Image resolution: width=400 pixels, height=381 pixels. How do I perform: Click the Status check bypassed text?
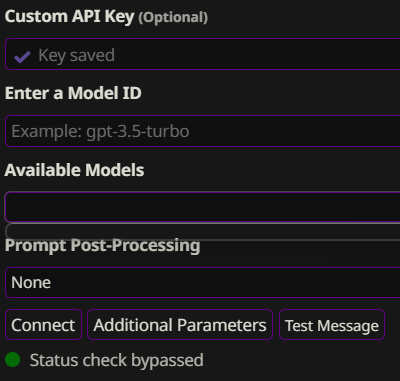(x=117, y=360)
